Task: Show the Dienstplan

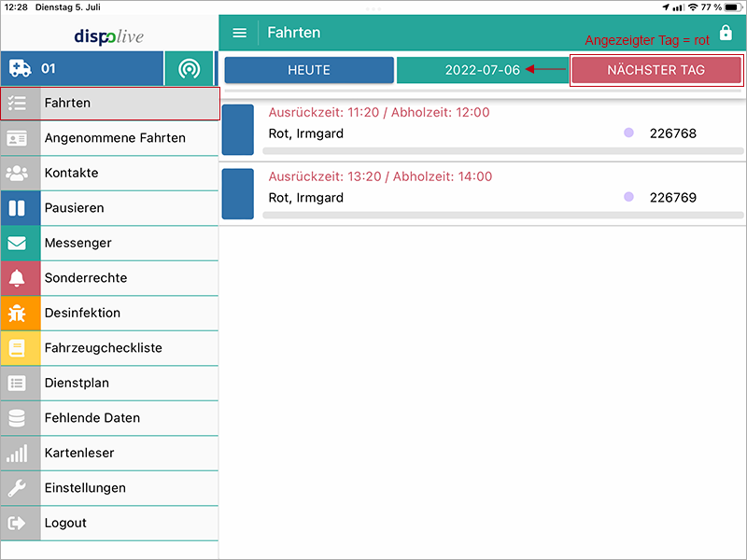Action: [x=110, y=384]
